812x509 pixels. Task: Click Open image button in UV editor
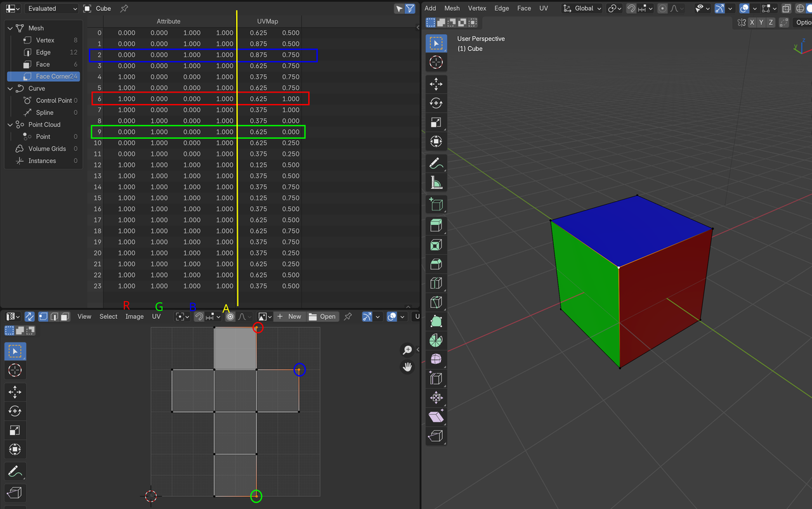(322, 316)
